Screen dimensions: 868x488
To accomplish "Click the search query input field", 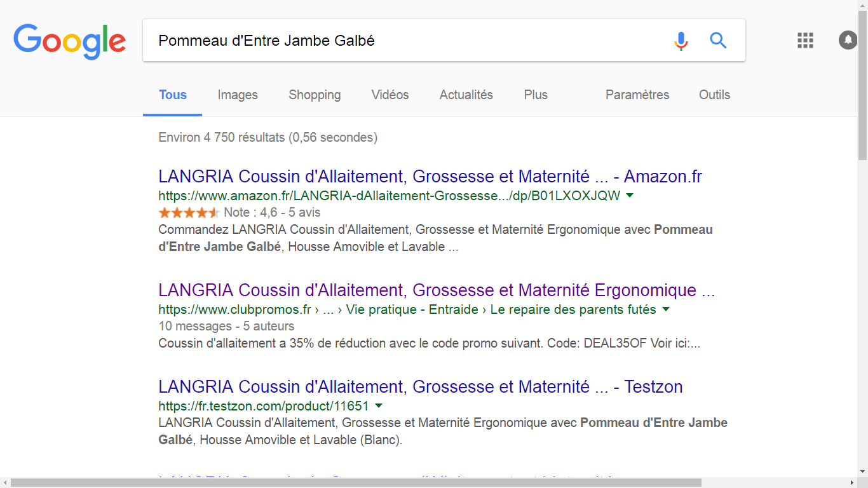I will click(407, 41).
